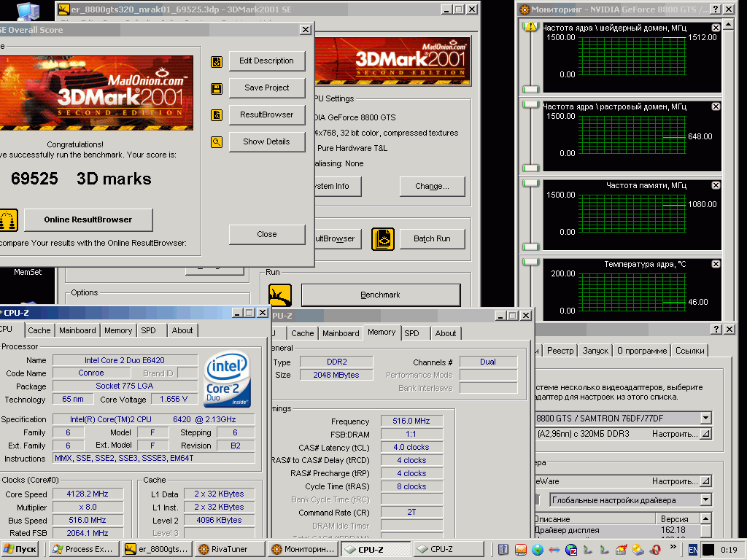The height and width of the screenshot is (560, 747).
Task: Click the blue-green globe tray icon
Action: (x=538, y=550)
